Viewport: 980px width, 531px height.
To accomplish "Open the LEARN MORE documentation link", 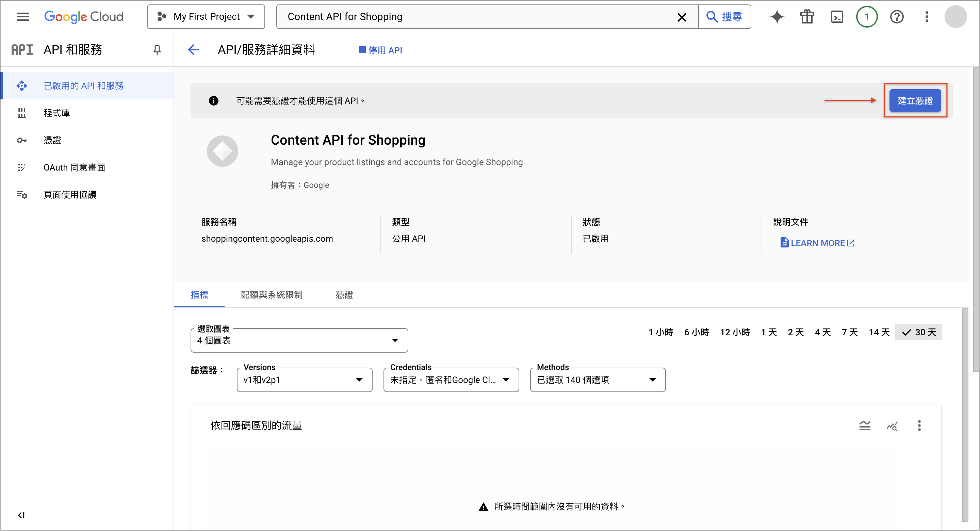I will click(817, 243).
